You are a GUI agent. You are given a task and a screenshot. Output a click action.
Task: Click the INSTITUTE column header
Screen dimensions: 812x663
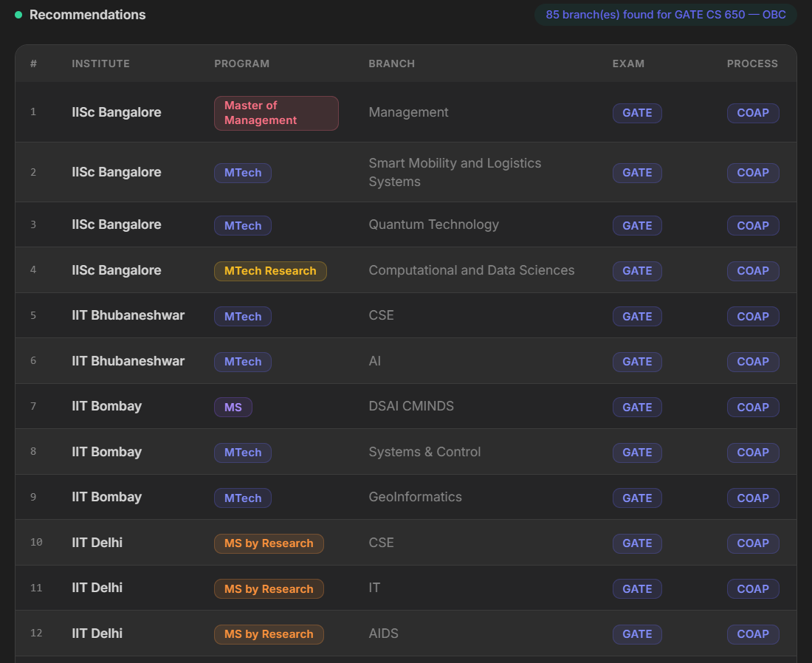pyautogui.click(x=100, y=63)
